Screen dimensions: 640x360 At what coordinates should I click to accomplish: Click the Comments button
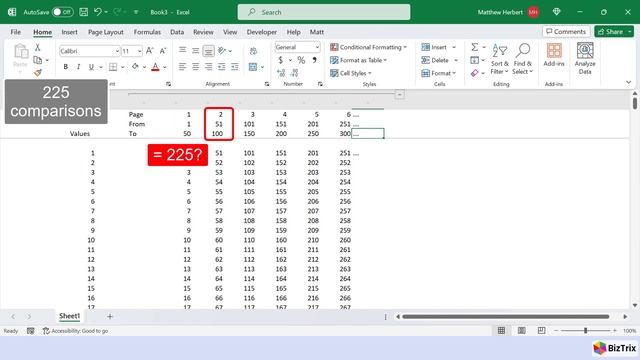[566, 31]
